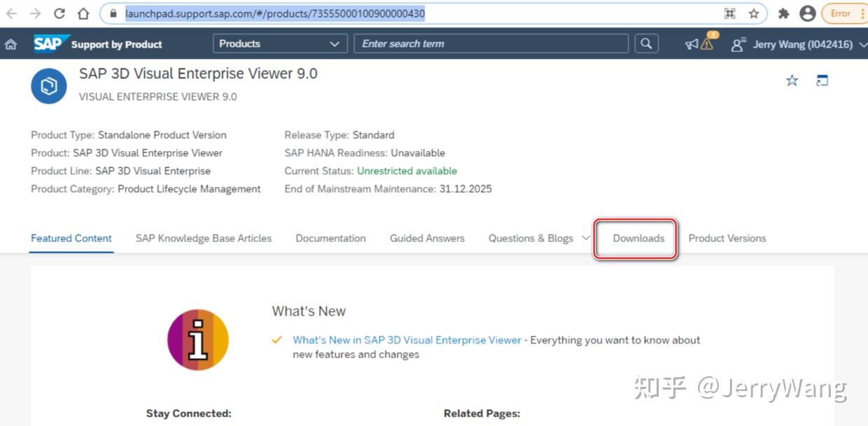Click the Error badge in the browser toolbar
Image resolution: width=868 pixels, height=426 pixels.
pos(839,13)
